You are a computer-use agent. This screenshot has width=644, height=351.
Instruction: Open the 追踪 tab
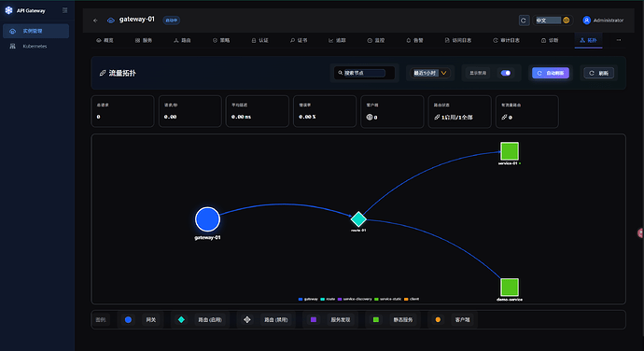337,40
